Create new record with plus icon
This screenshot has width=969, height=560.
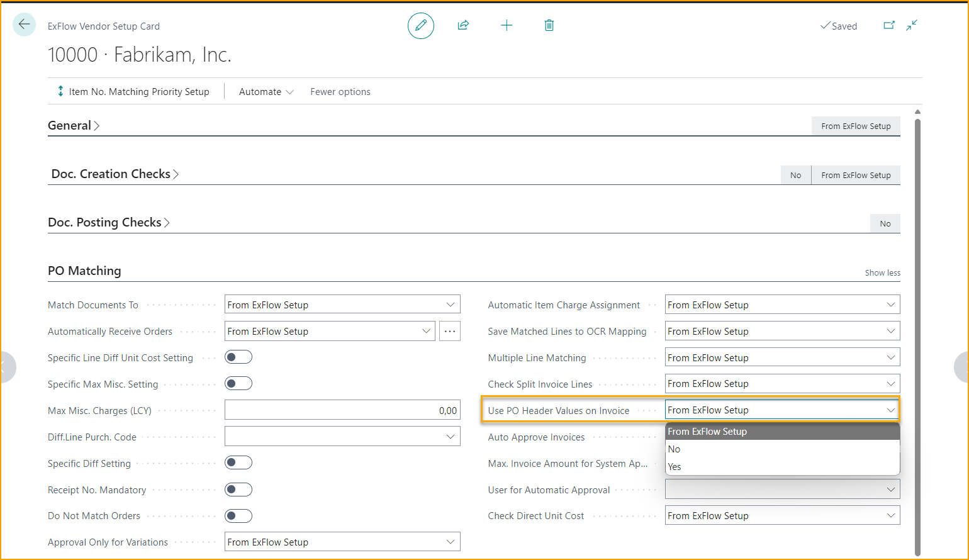(507, 25)
